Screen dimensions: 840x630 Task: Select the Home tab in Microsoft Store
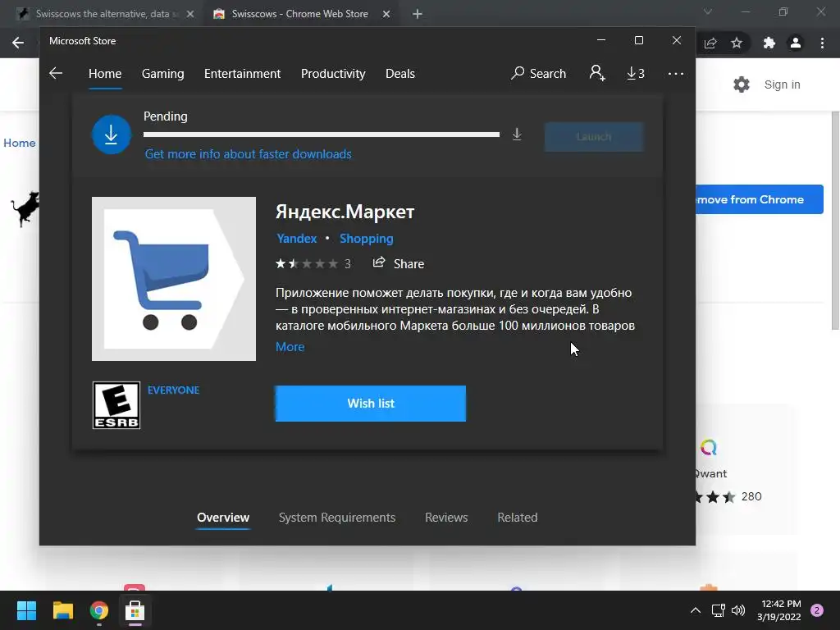105,73
